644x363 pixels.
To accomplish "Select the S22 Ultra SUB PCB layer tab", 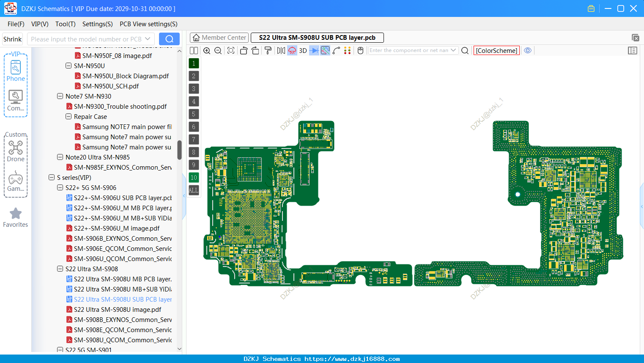I will [317, 38].
